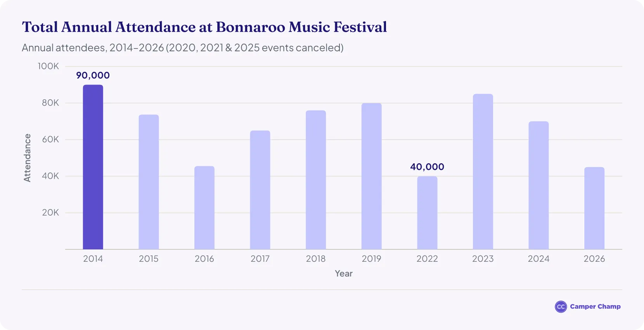This screenshot has height=330, width=644.
Task: Click the 2014 x-axis label
Action: click(x=93, y=259)
